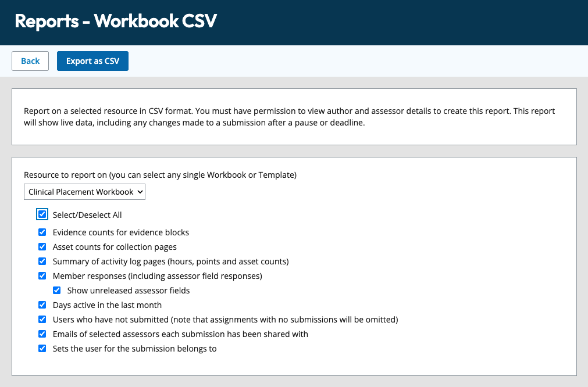This screenshot has width=588, height=387.
Task: Click the dropdown chevron arrow of resource selector
Action: pyautogui.click(x=140, y=192)
